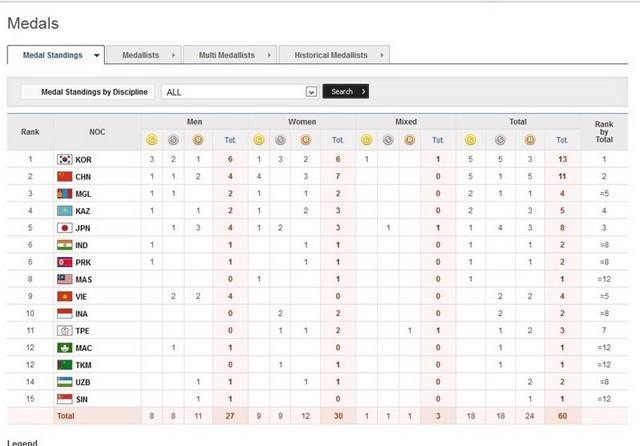This screenshot has width=640, height=446.
Task: Expand the Medallists tab arrow
Action: pos(173,55)
